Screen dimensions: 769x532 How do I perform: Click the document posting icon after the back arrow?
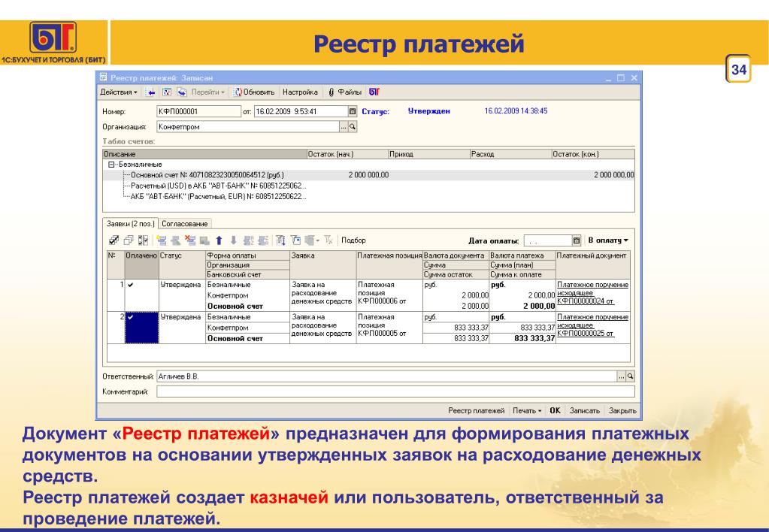[x=167, y=92]
